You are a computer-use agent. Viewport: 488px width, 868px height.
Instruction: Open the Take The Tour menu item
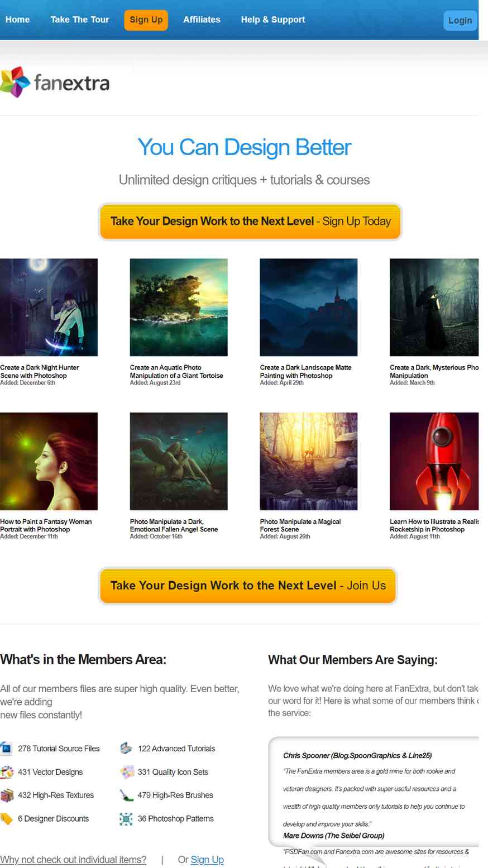(x=80, y=20)
